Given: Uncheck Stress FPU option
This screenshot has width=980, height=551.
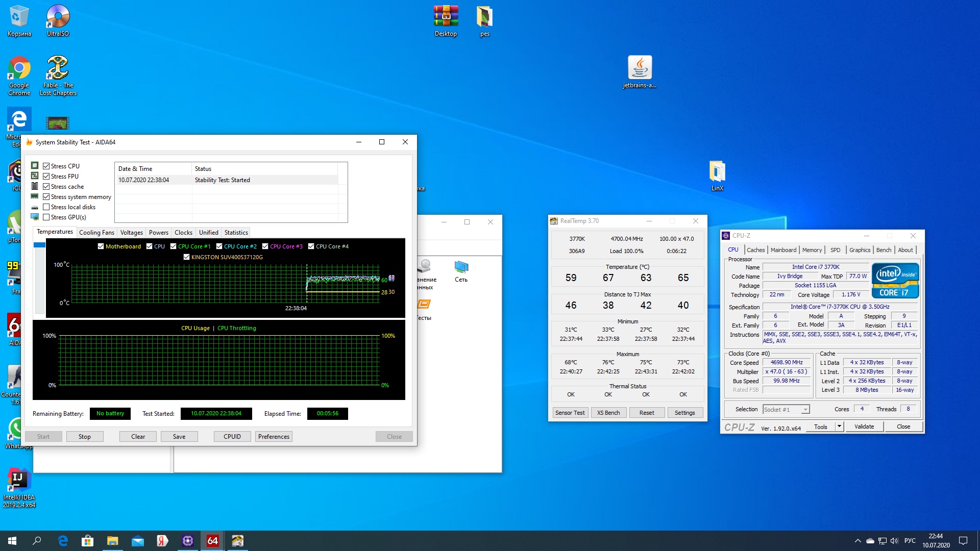Looking at the screenshot, I should [46, 177].
